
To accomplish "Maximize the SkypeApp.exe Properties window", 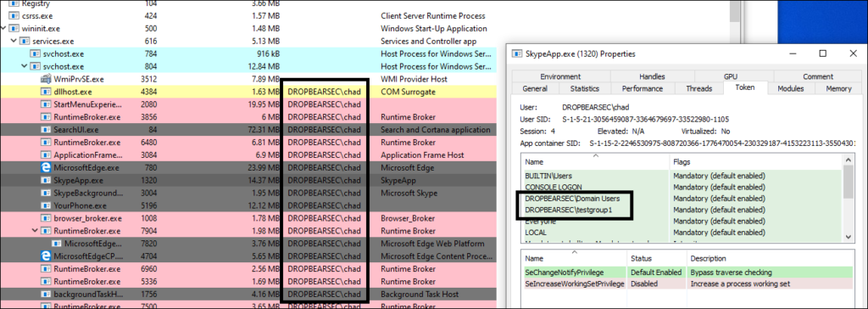I will [822, 53].
